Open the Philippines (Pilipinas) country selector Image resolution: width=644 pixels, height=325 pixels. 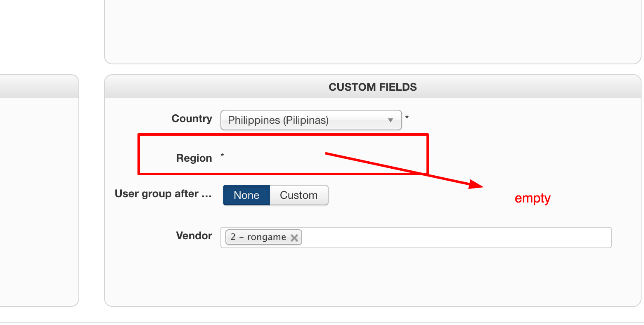[x=305, y=120]
